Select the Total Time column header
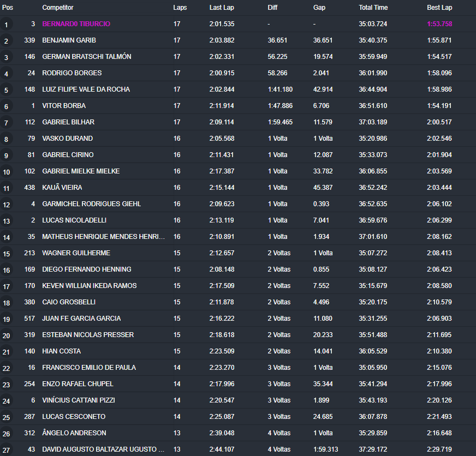 (x=373, y=8)
